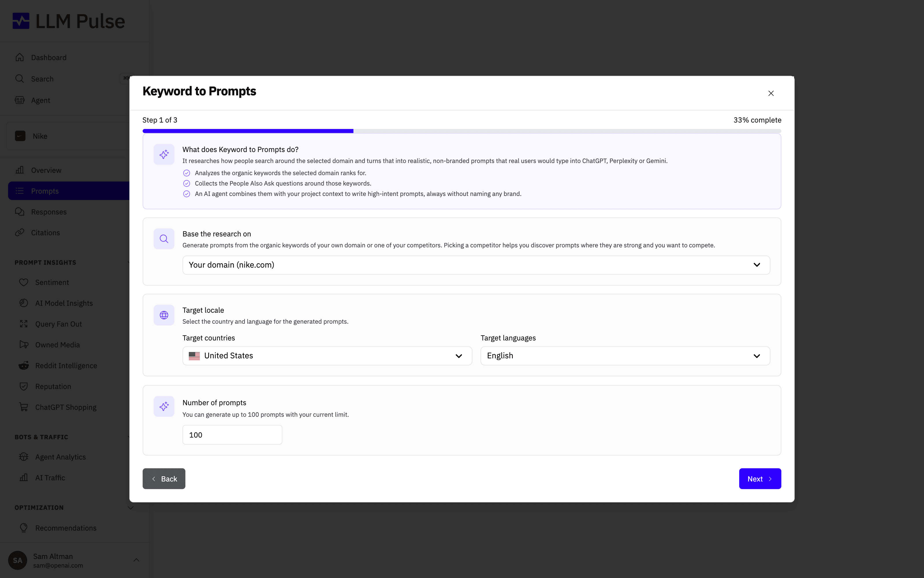This screenshot has height=578, width=924.
Task: Open the Query Fan Out expand icon
Action: click(24, 324)
